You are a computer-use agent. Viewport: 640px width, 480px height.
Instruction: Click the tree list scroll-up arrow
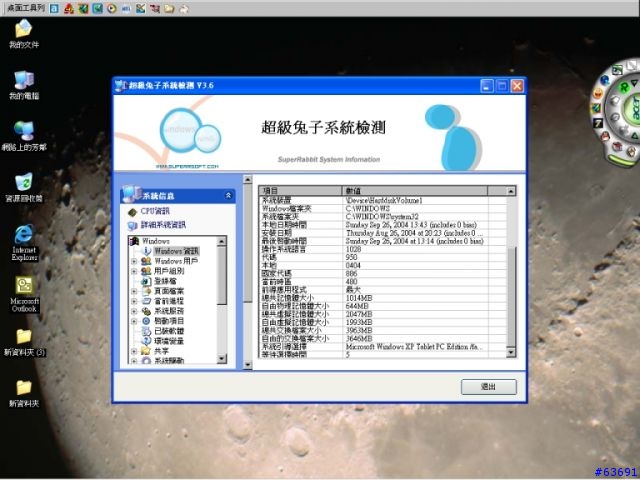pos(221,241)
